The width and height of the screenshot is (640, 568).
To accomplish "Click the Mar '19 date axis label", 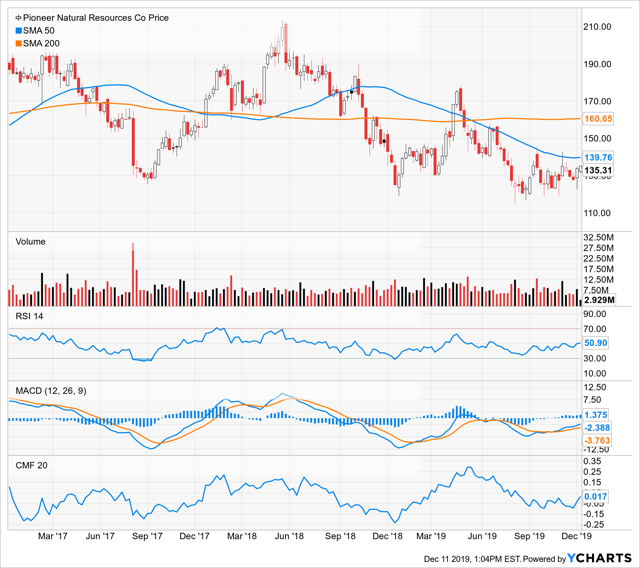I will pos(431,536).
